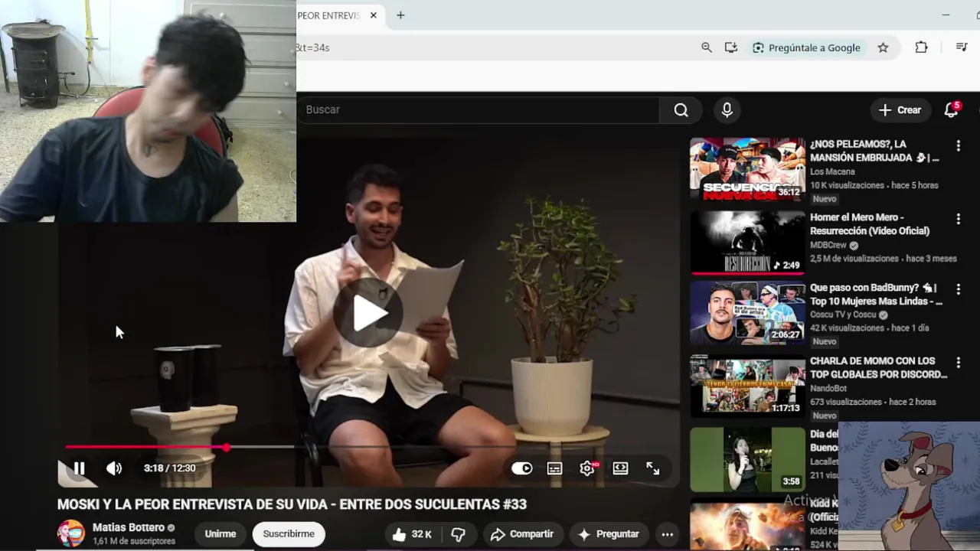Open Homer el Mero Mero Resurrección thumbnail
The height and width of the screenshot is (551, 980).
747,242
